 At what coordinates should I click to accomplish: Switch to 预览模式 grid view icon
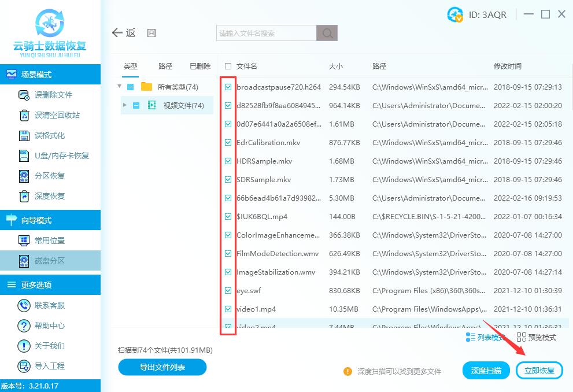pos(522,337)
